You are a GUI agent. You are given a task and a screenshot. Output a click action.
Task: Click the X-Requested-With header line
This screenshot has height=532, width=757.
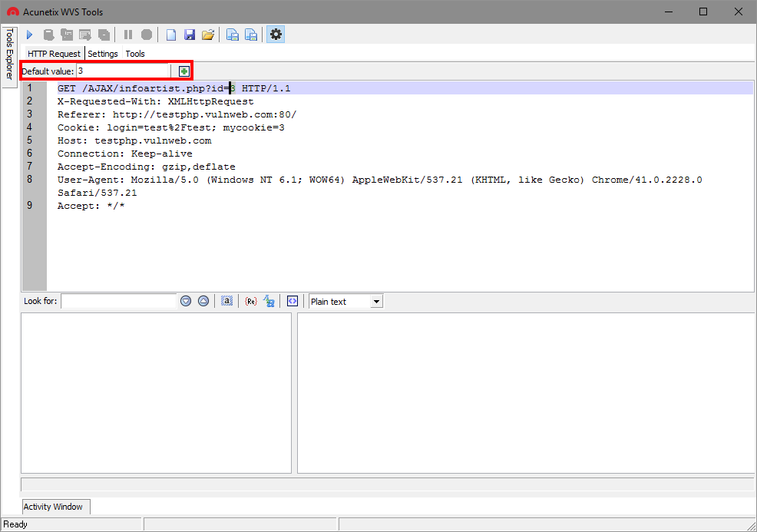155,101
